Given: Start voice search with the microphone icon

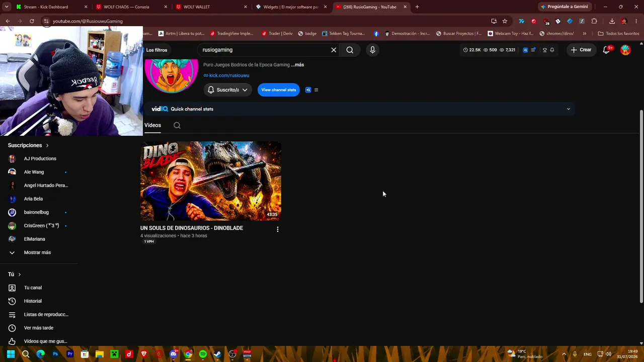Looking at the screenshot, I should pyautogui.click(x=372, y=50).
